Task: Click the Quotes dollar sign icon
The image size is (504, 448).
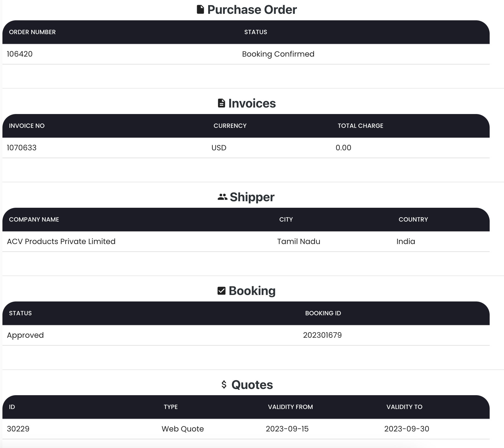Action: [x=224, y=384]
